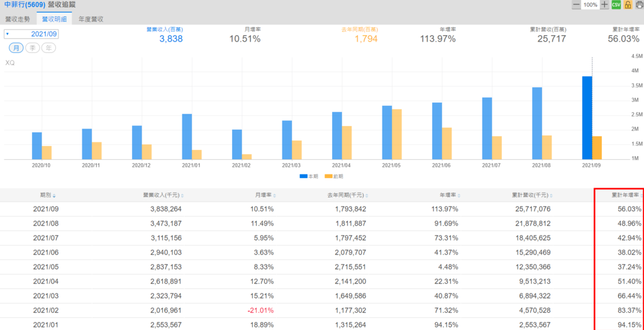This screenshot has width=644, height=330.
Task: Click the 2021/04 axis label
Action: (341, 165)
